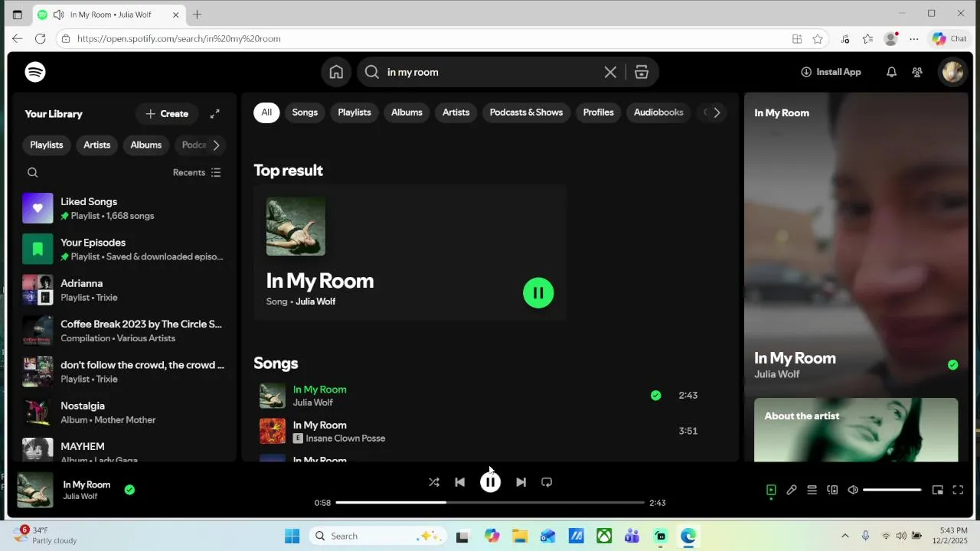The height and width of the screenshot is (551, 980).
Task: Click now playing album art in player bar
Action: click(35, 490)
